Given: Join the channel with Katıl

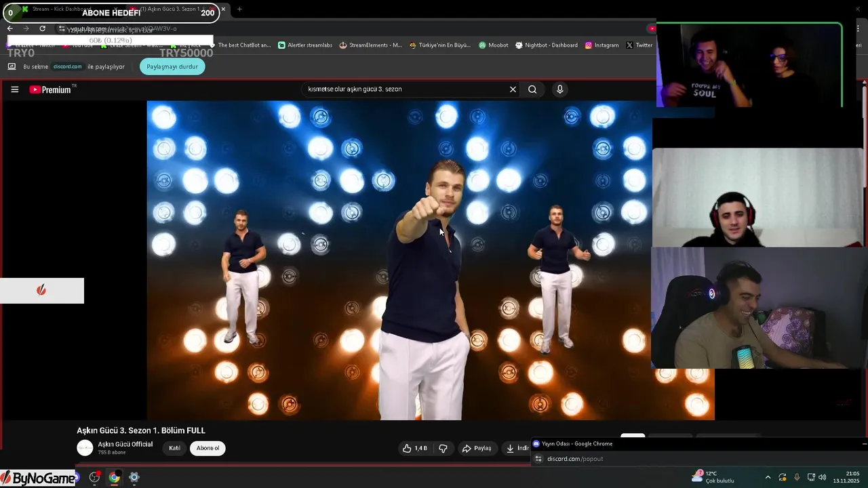Looking at the screenshot, I should pos(174,448).
